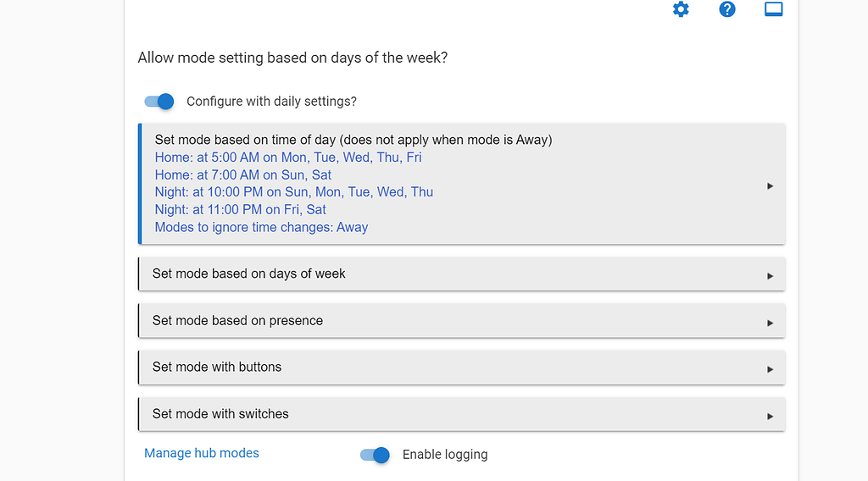Expand Set mode with switches
868x481 pixels.
(462, 414)
